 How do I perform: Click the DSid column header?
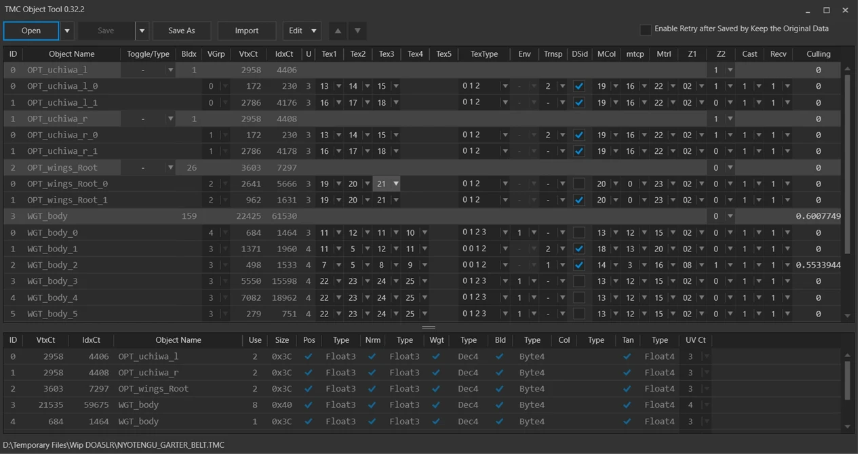pos(580,54)
